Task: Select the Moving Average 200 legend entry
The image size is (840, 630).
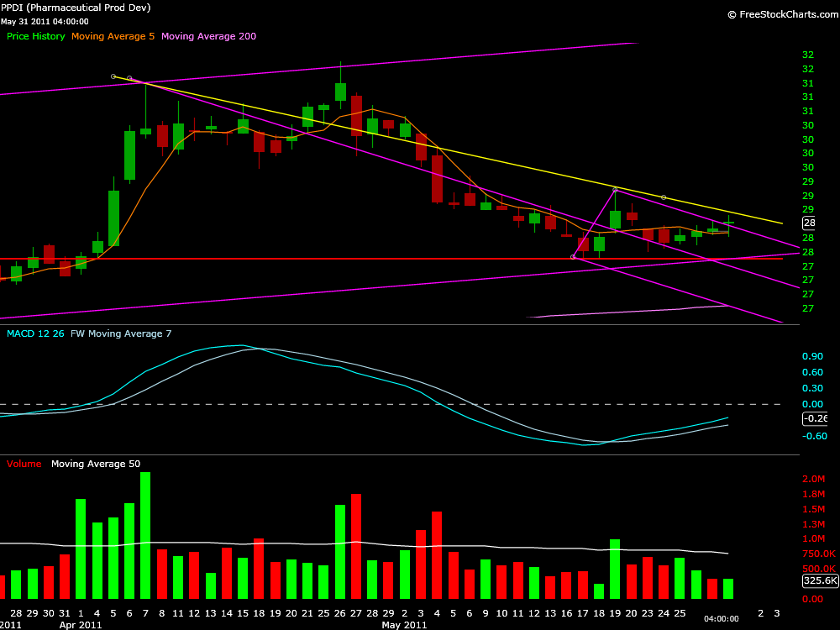Action: point(208,36)
